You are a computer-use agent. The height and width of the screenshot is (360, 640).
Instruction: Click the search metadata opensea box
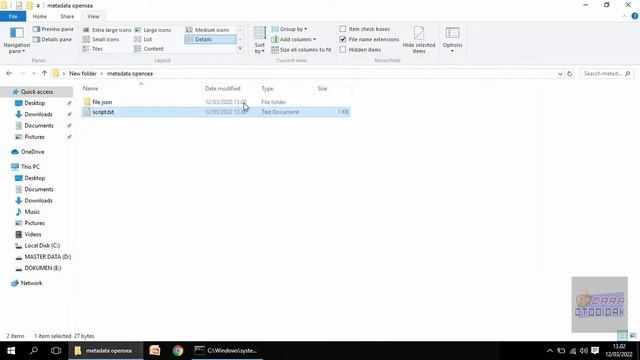606,73
